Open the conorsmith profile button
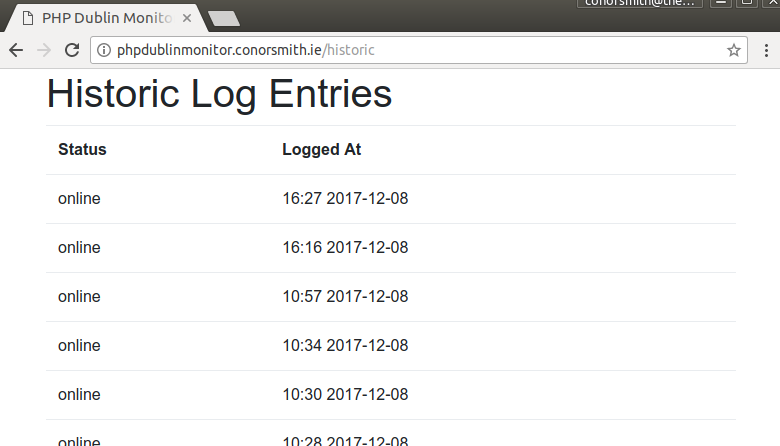This screenshot has width=780, height=446. click(640, 3)
